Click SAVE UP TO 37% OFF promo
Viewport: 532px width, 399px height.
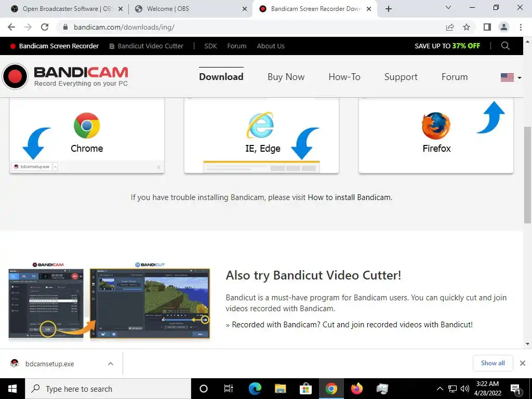tap(447, 46)
